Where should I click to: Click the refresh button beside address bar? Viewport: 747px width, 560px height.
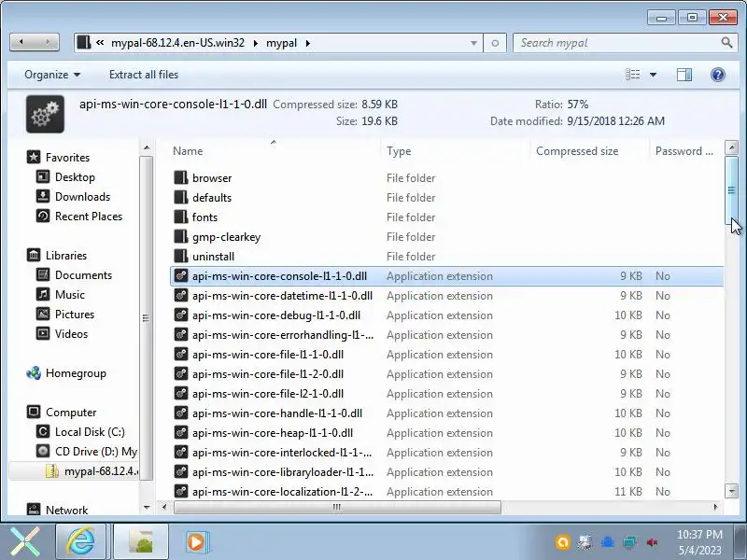click(495, 43)
